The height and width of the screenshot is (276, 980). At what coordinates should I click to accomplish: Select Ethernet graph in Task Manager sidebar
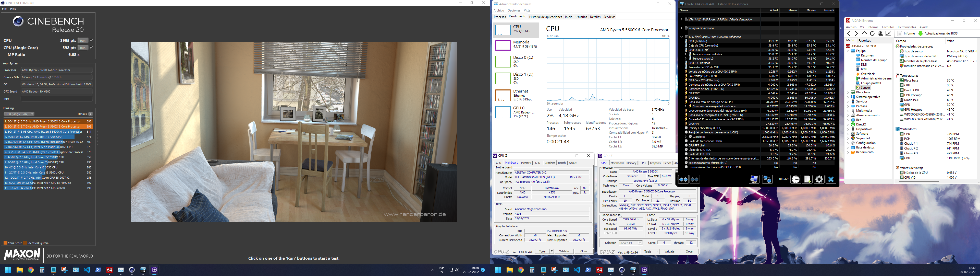pos(516,95)
